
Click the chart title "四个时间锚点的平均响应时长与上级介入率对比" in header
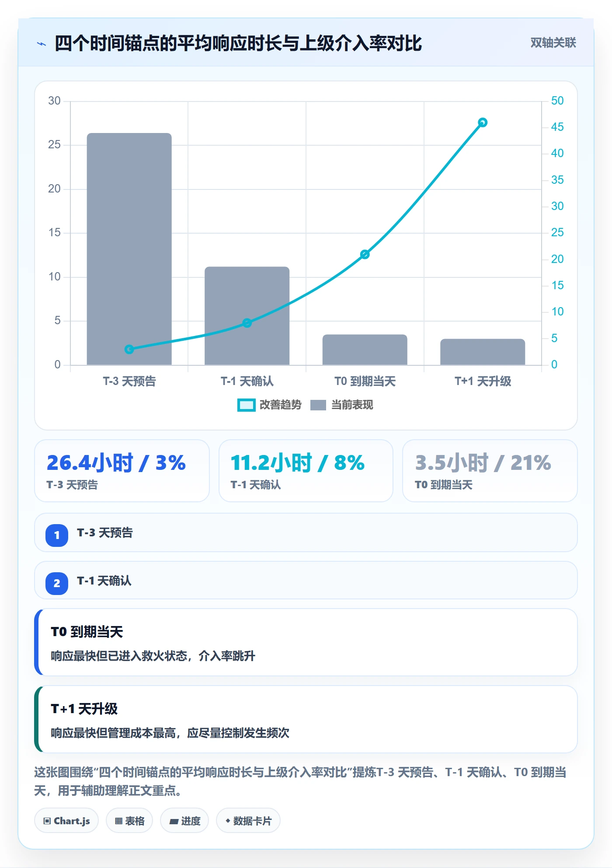[238, 43]
